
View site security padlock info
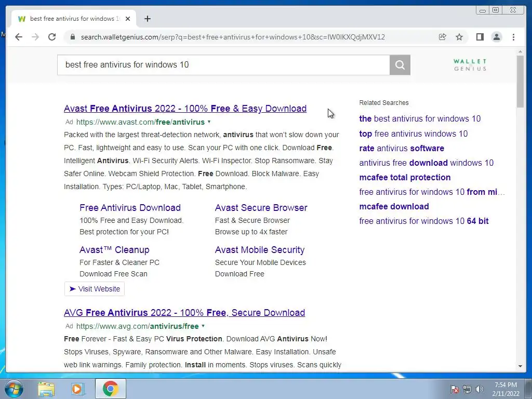pos(73,37)
